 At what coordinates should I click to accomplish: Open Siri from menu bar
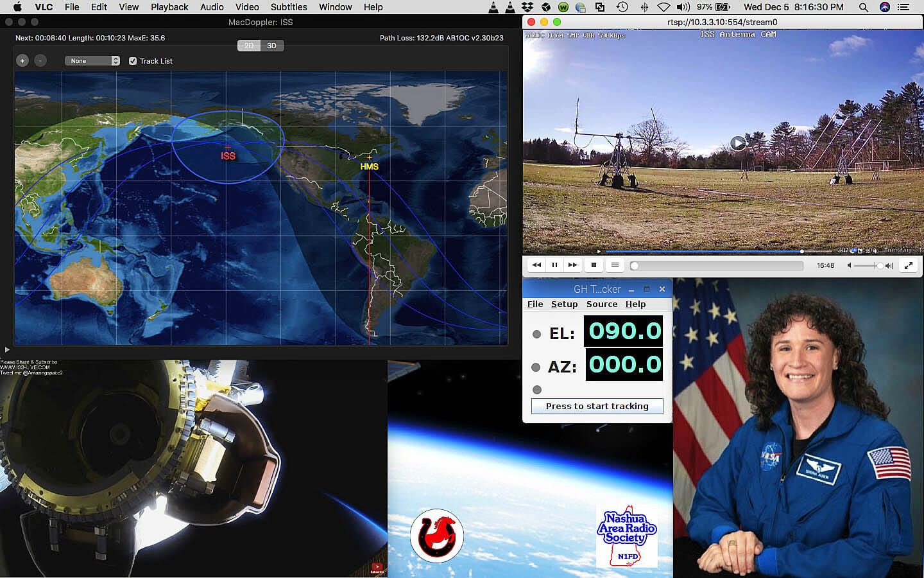[x=885, y=7]
